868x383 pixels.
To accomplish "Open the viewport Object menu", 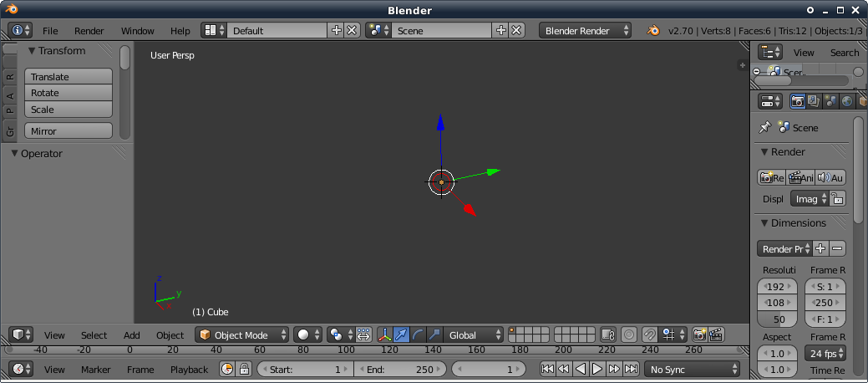I will 170,335.
